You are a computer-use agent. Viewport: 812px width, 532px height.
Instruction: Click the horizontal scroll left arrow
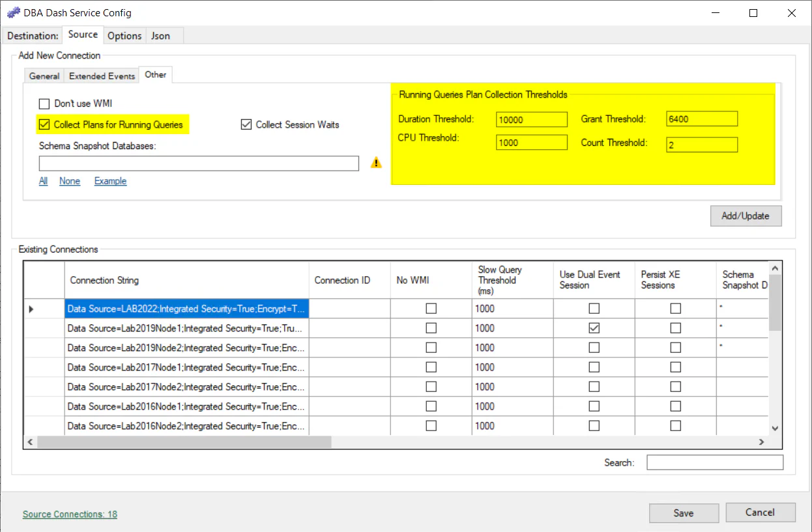coord(31,442)
